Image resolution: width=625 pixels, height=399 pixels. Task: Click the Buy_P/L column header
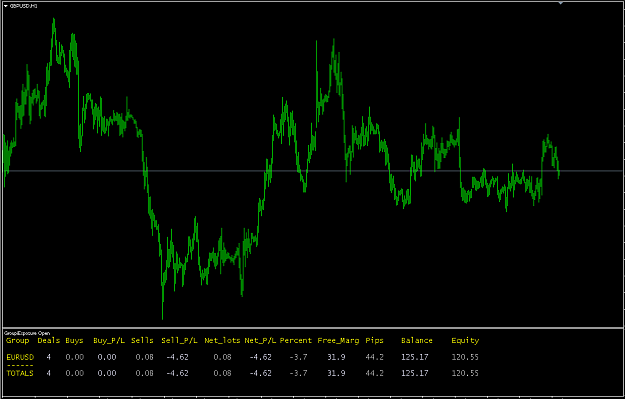[109, 341]
